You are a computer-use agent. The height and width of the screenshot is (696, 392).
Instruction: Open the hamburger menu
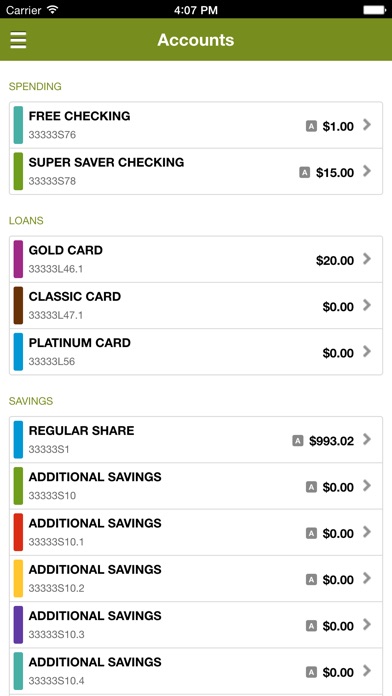[19, 40]
